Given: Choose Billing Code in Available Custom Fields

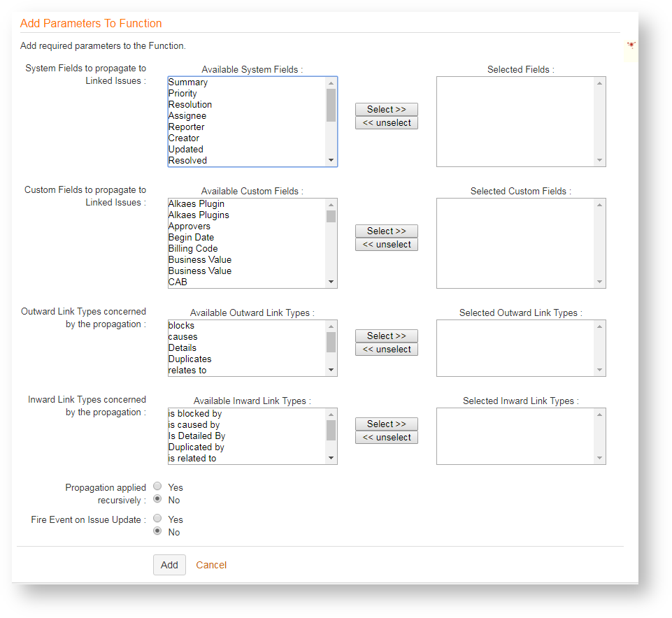Looking at the screenshot, I should (193, 249).
